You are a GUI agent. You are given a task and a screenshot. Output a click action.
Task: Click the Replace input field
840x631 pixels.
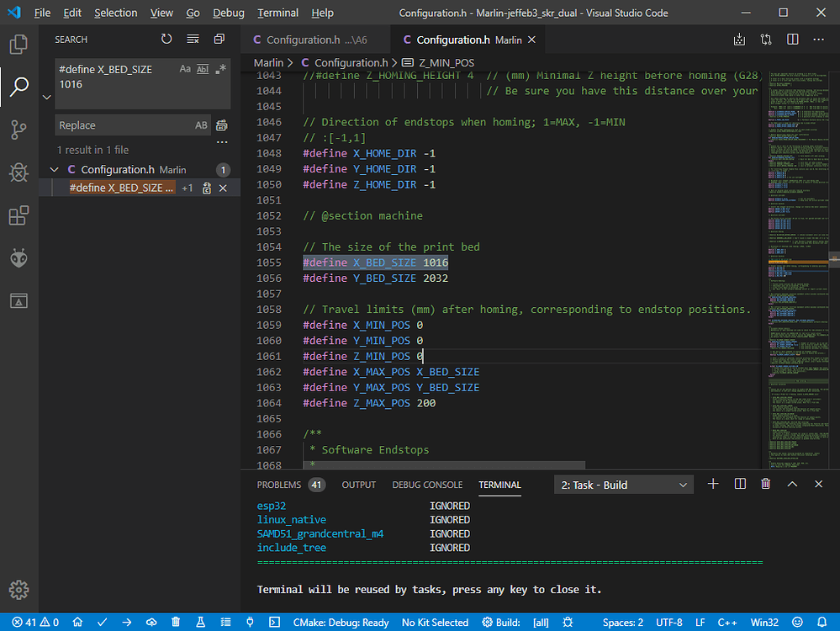pyautogui.click(x=126, y=125)
